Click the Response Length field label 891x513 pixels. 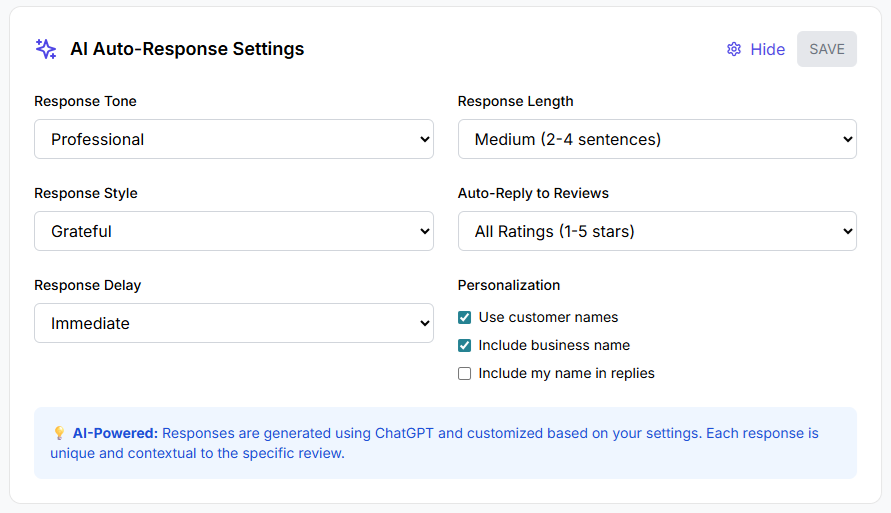pos(515,101)
